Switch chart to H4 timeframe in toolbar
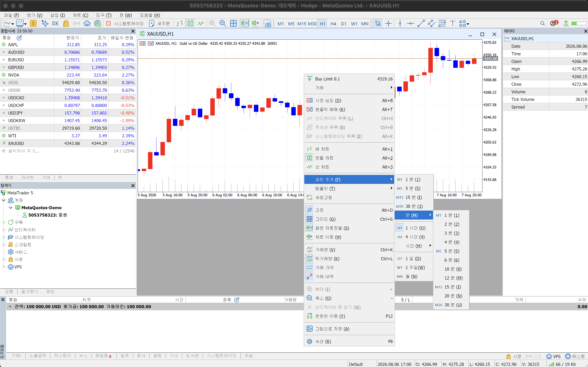Screen dimensions: 588x367 pos(333,24)
